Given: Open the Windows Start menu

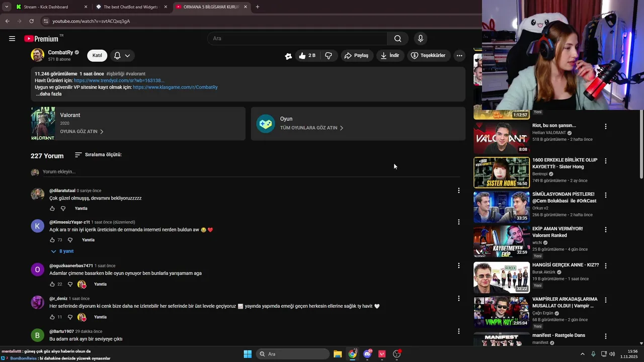Looking at the screenshot, I should pos(248,354).
